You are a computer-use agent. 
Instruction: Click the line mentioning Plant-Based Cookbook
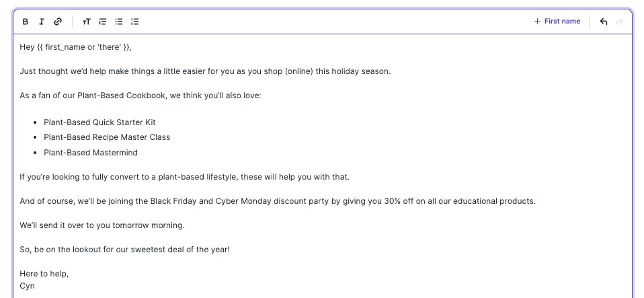pos(140,96)
